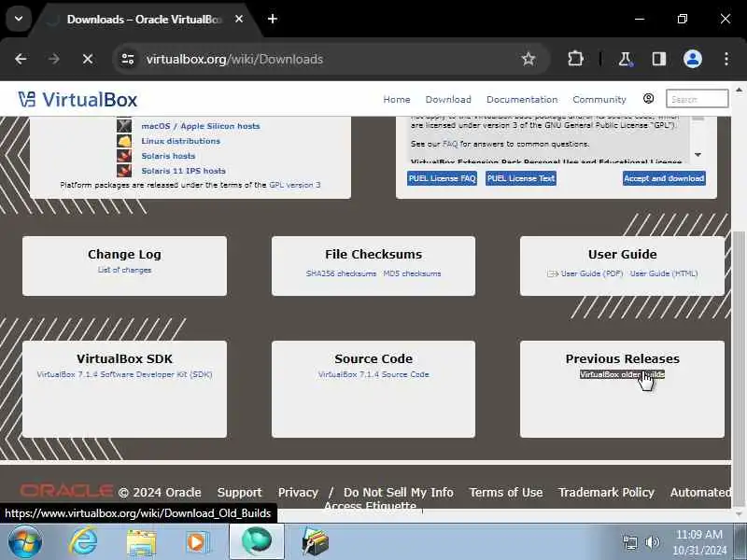Click the Linux distributions icon
The height and width of the screenshot is (560, 747).
[x=124, y=141]
